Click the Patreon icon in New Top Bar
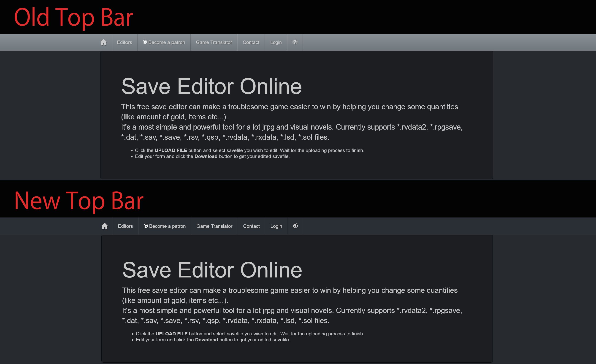Screen dimensions: 596x364 (146, 226)
